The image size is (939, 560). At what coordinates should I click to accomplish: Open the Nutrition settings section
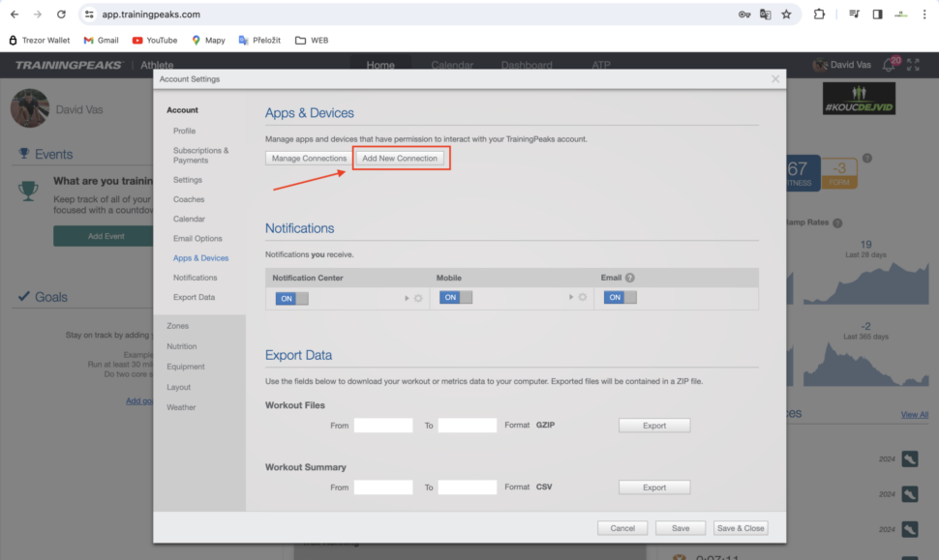(181, 346)
